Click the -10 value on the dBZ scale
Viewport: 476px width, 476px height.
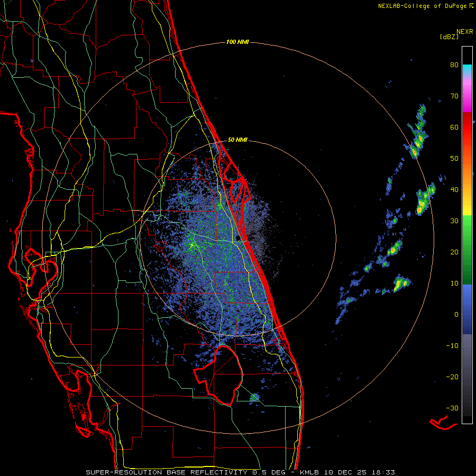tap(452, 345)
